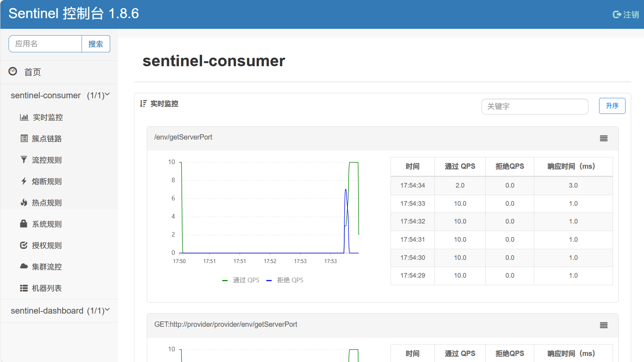Click the /env/getServerPort resource title

point(183,137)
